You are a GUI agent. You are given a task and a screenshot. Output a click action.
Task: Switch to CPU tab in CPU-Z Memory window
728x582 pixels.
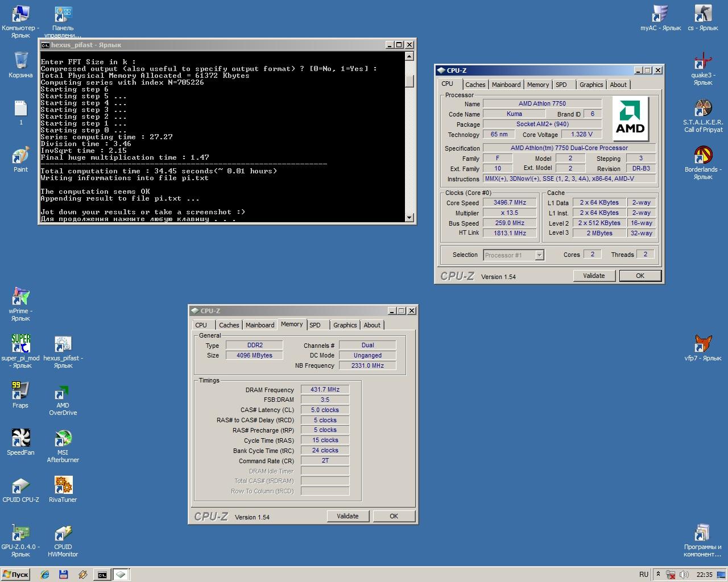tap(201, 325)
